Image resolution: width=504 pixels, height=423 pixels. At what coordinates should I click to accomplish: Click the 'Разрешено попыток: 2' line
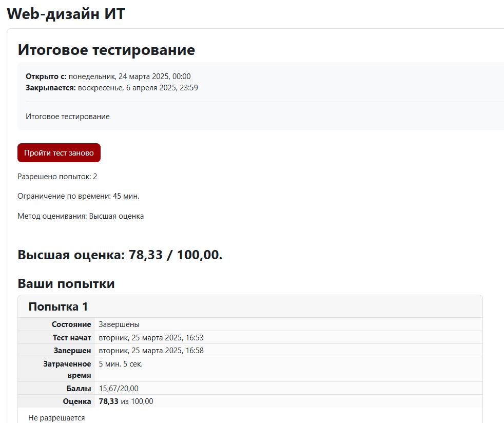(57, 177)
